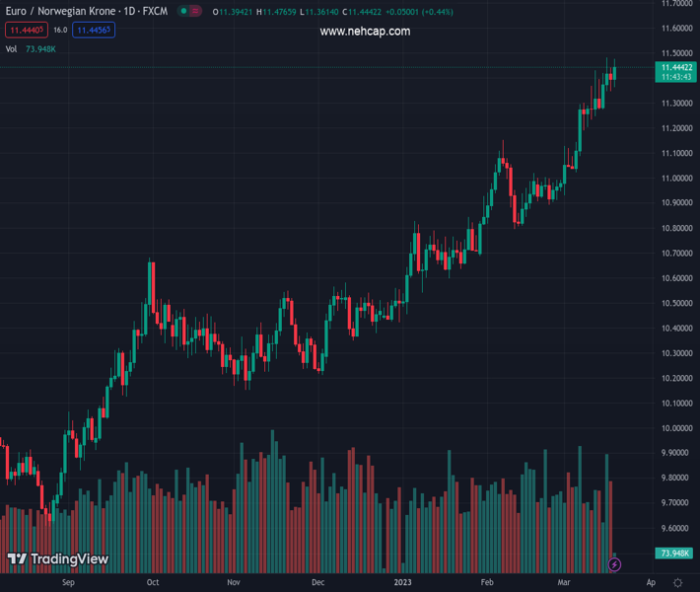Click the spread value 16.0 between prices
The image size is (700, 592).
[60, 31]
